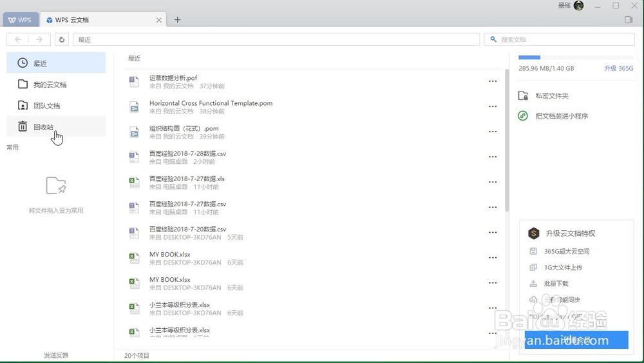Open more options for 百度经验2018-7-28数据.csv
The height and width of the screenshot is (363, 644).
pyautogui.click(x=493, y=157)
